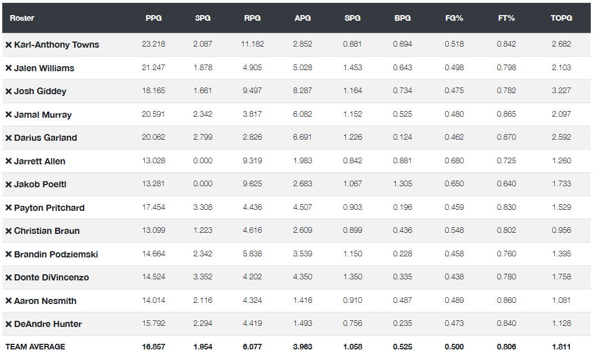Remove Jakob Poeltl using the X icon
This screenshot has width=593, height=364.
pyautogui.click(x=8, y=185)
